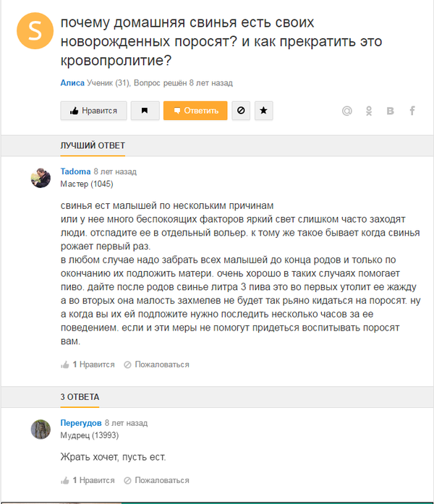The image size is (434, 504).
Task: Open Перегудов user profile link
Action: [x=80, y=422]
